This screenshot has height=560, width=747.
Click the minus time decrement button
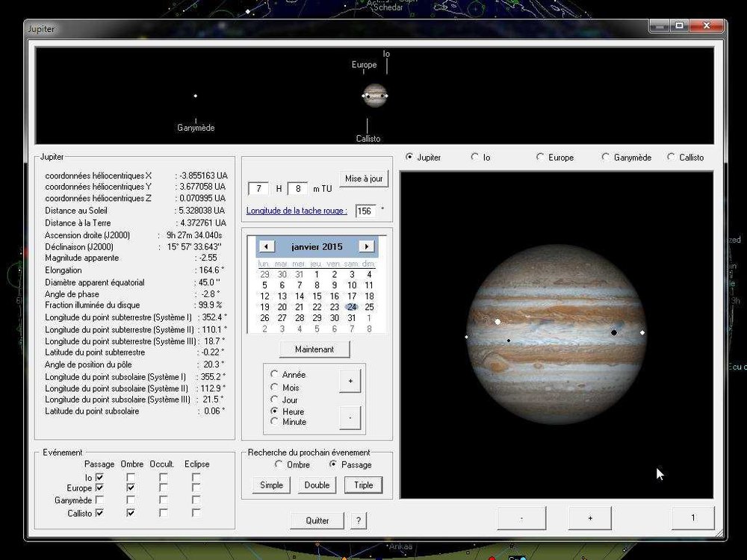point(350,417)
